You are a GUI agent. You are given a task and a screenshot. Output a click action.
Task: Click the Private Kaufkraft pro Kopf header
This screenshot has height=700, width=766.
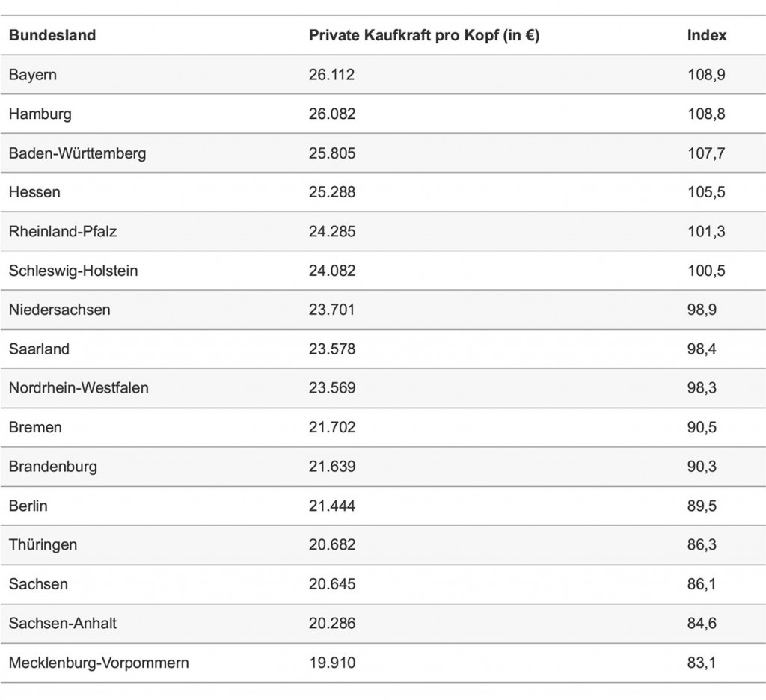[x=423, y=35]
